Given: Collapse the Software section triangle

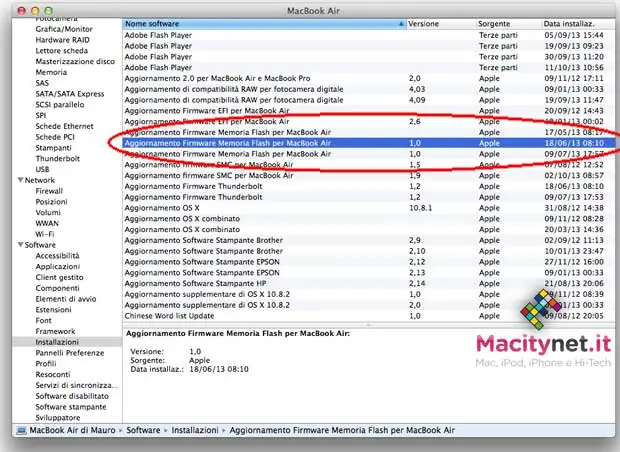Looking at the screenshot, I should [20, 245].
